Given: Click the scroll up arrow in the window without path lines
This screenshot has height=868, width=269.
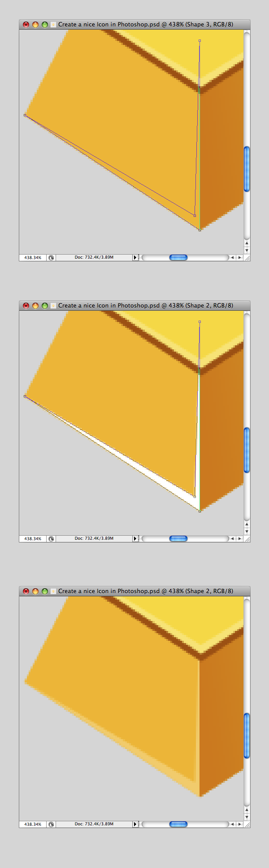Looking at the screenshot, I should pyautogui.click(x=247, y=810).
